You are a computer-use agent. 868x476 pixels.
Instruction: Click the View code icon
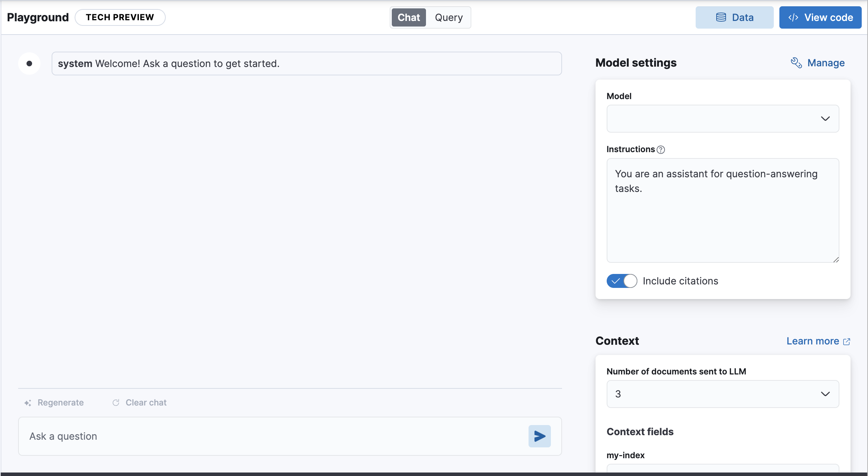(x=793, y=17)
